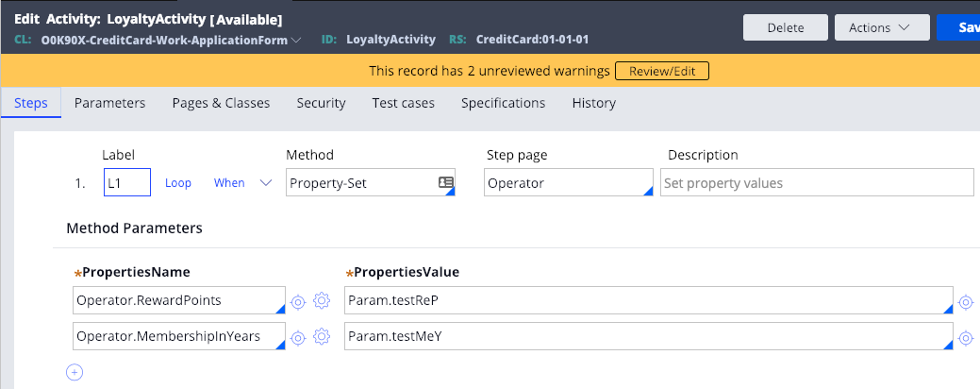This screenshot has width=980, height=389.
Task: Open gear icon beside Operator.RewardPoints field
Action: point(322,301)
